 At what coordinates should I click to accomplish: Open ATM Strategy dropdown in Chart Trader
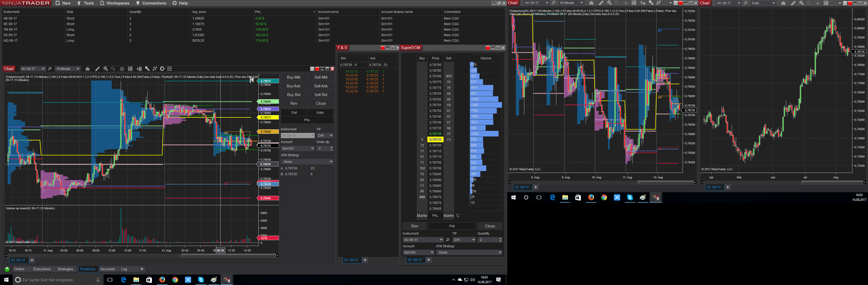pyautogui.click(x=307, y=161)
